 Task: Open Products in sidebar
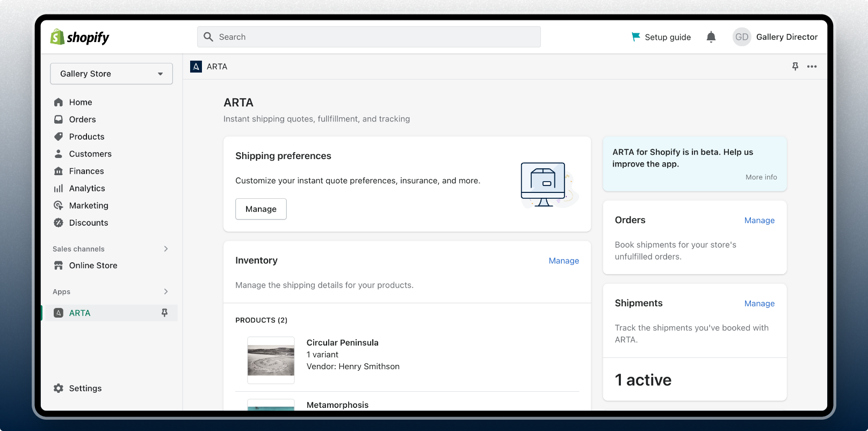[x=86, y=137]
